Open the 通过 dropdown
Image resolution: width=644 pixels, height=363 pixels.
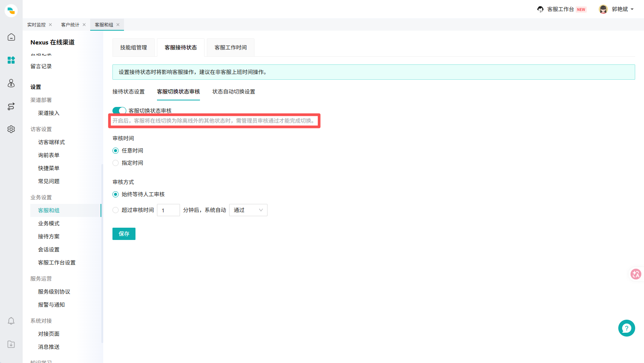(248, 210)
